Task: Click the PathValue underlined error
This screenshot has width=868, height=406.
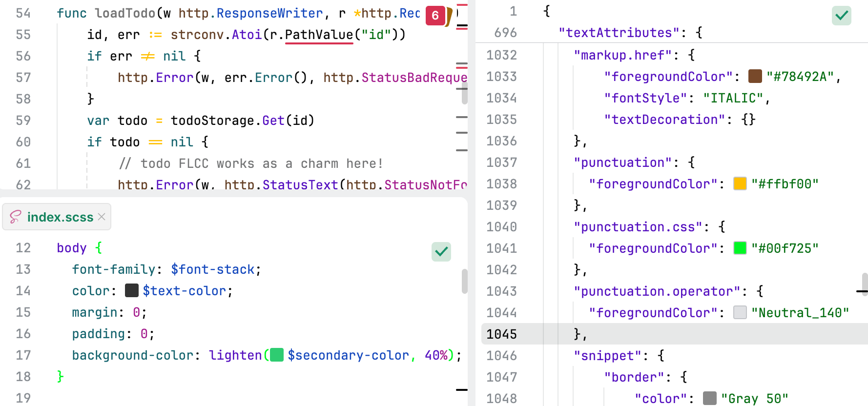Action: [x=319, y=35]
